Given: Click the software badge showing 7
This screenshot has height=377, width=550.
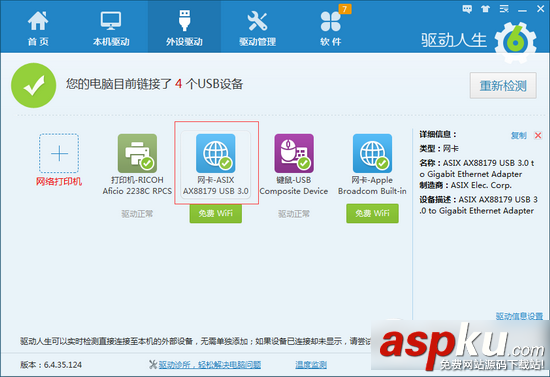Looking at the screenshot, I should (345, 9).
